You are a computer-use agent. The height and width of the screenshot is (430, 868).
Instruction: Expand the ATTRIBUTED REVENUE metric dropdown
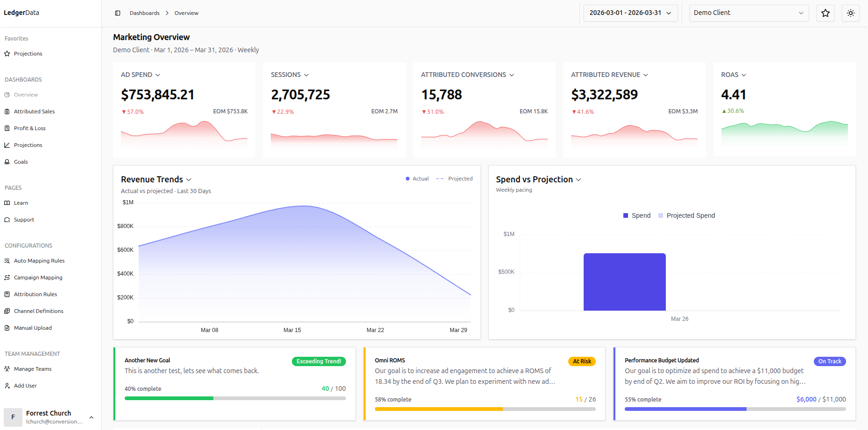[646, 75]
